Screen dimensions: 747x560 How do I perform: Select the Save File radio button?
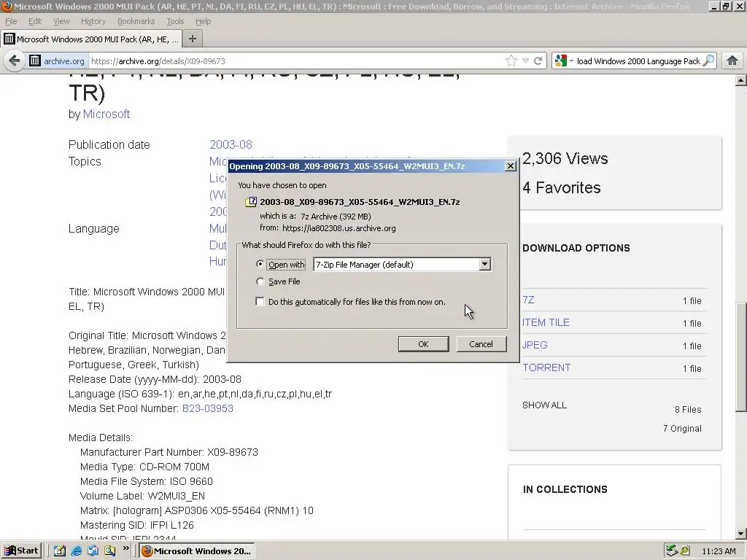260,281
